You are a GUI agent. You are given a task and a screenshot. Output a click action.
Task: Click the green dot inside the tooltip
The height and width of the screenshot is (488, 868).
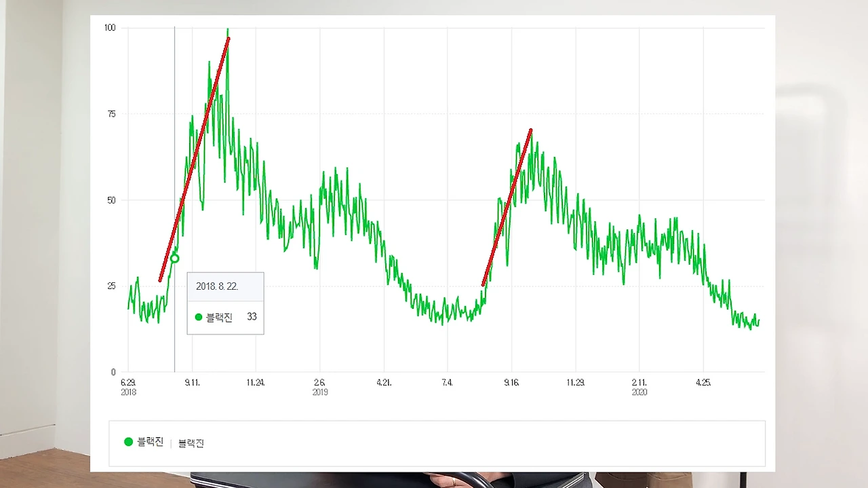[199, 317]
